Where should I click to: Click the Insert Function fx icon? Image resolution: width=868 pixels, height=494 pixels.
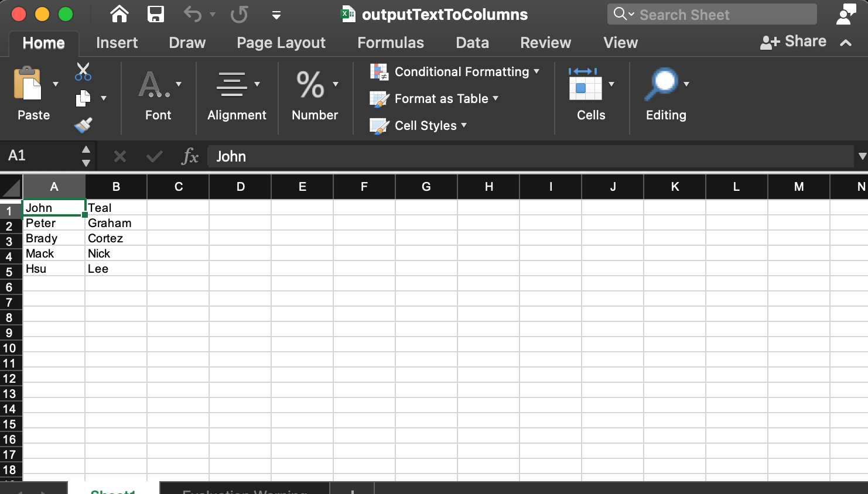[x=189, y=156]
